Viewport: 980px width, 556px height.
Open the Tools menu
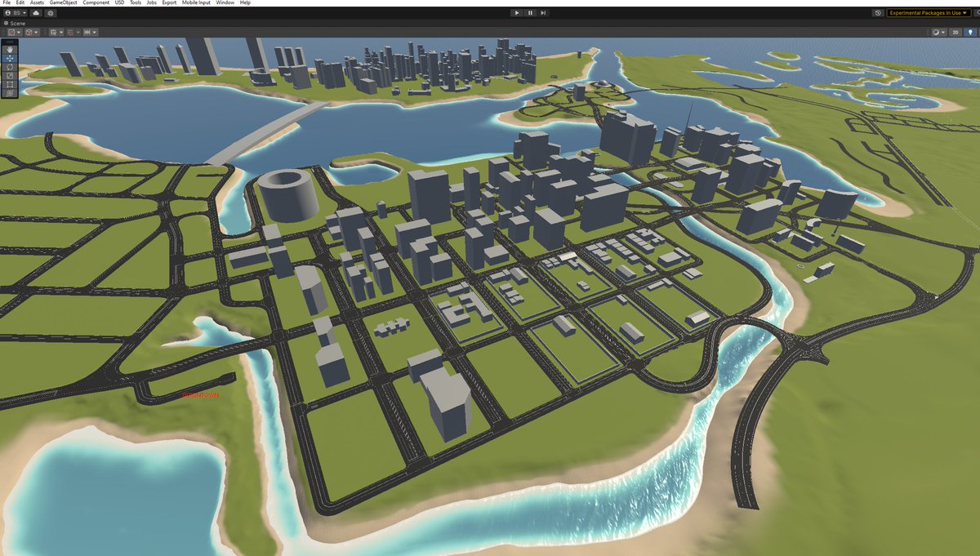pyautogui.click(x=136, y=3)
